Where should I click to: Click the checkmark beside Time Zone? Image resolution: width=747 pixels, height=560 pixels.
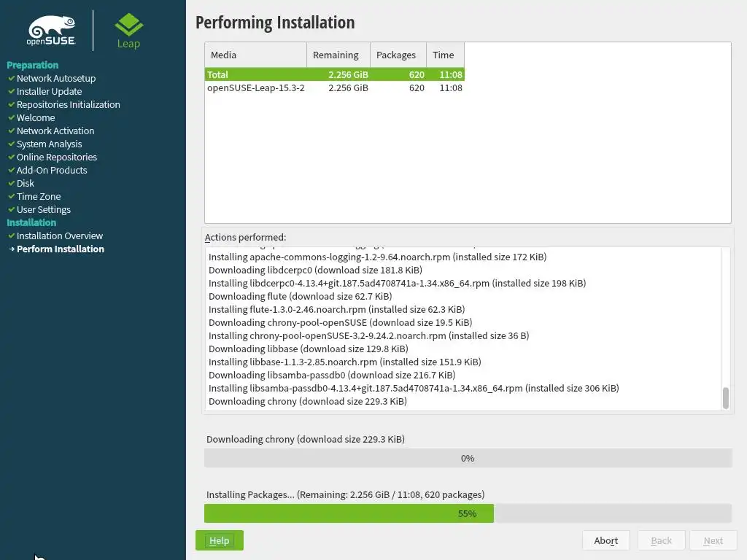pos(12,196)
